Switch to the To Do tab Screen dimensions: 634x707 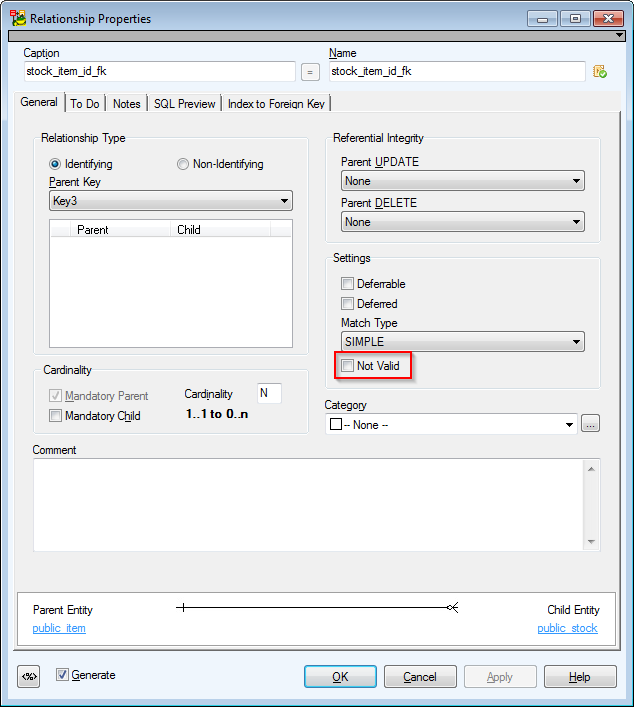85,104
